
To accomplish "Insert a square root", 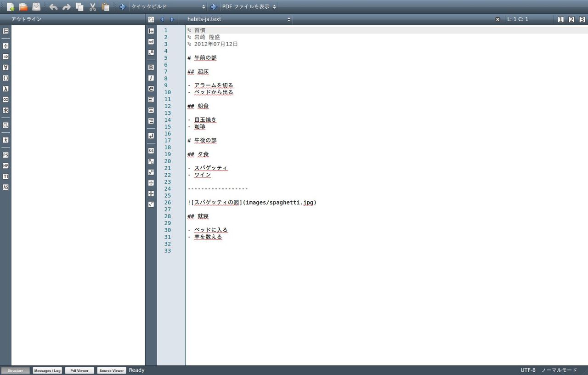I will tap(151, 205).
